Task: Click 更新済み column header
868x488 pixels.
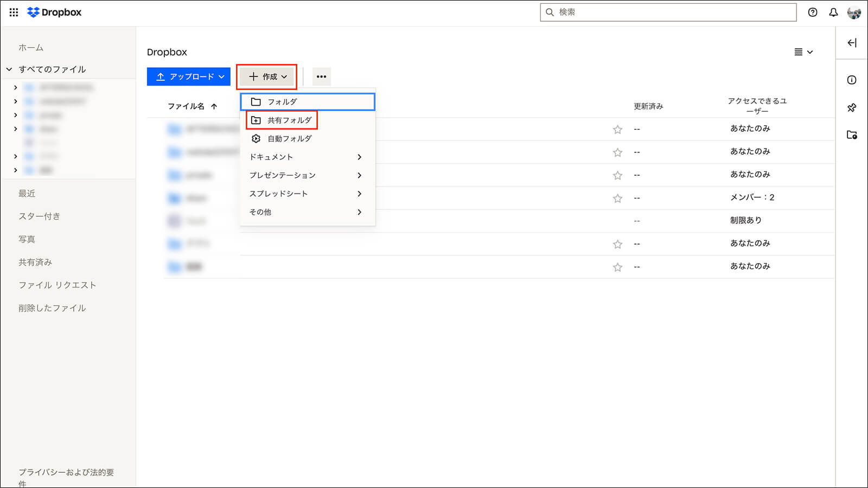Action: (648, 106)
